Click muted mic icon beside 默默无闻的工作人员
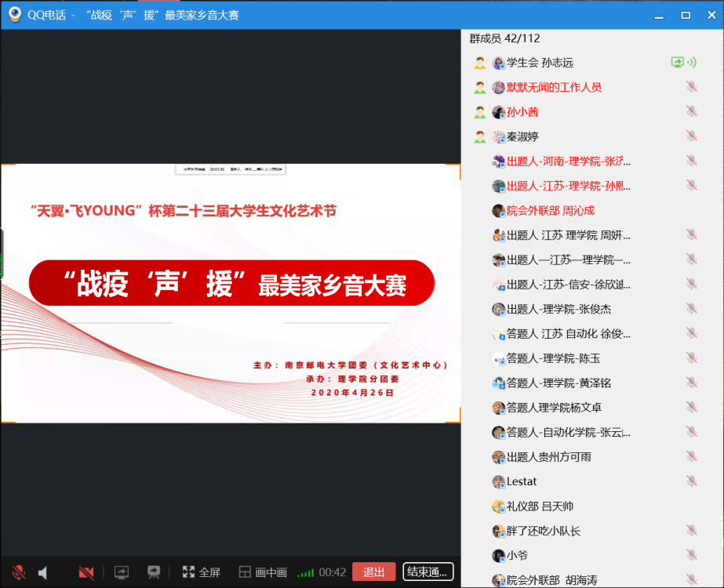The height and width of the screenshot is (588, 724). coord(691,87)
